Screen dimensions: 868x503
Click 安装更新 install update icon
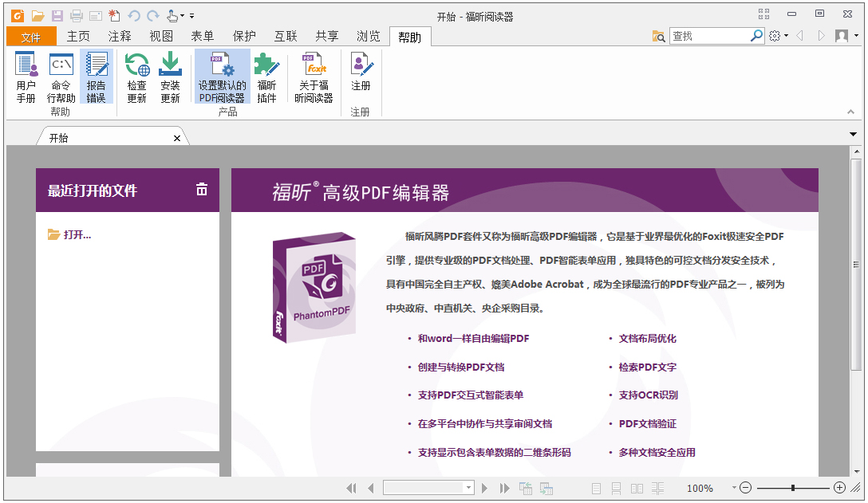170,77
